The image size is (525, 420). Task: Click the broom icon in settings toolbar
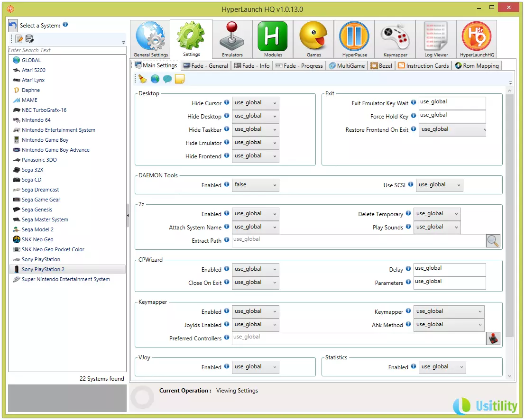click(143, 79)
